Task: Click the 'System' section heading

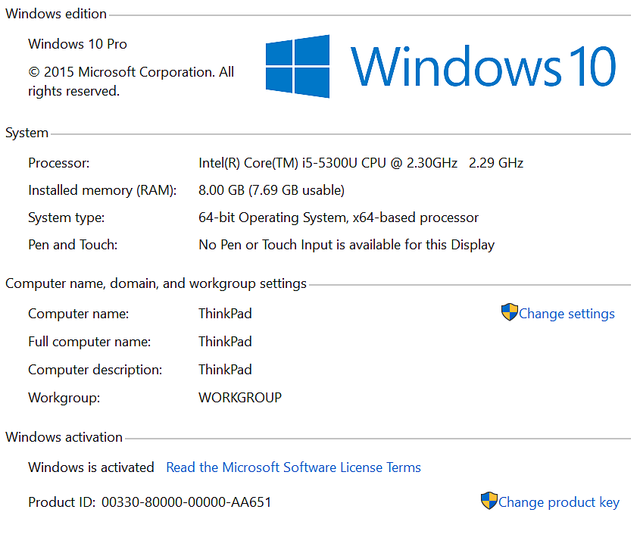Action: tap(27, 133)
